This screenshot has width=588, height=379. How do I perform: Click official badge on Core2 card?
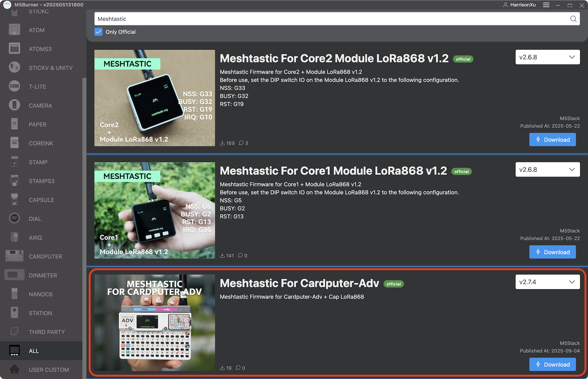463,59
